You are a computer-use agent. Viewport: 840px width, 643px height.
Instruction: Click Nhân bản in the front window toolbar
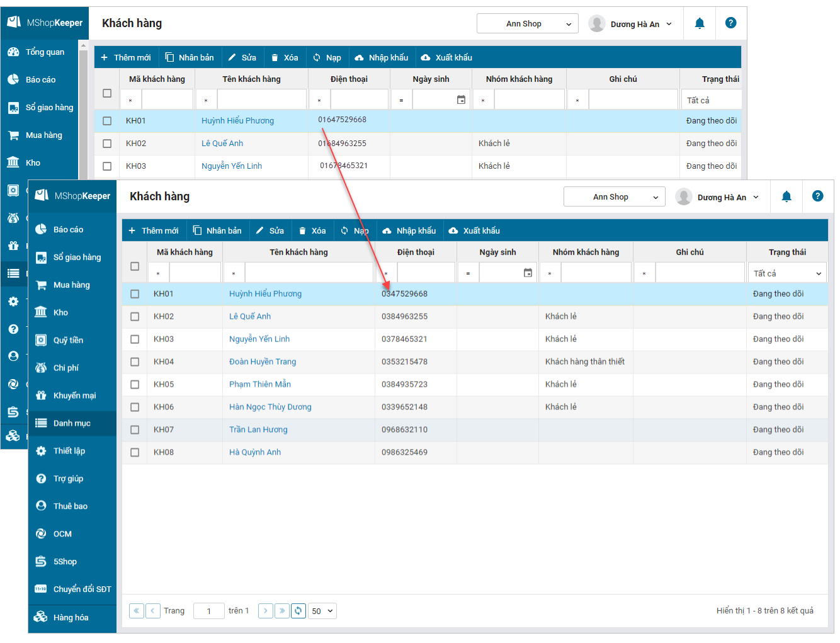point(217,230)
